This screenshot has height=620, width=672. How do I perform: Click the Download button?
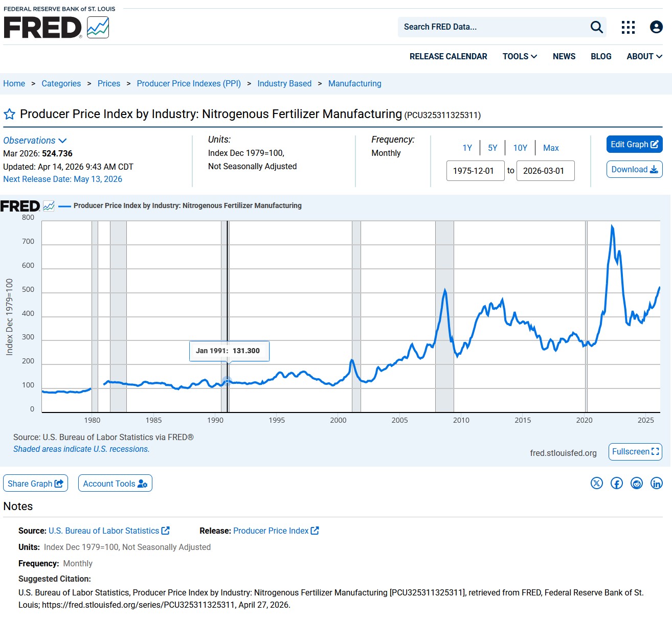635,169
